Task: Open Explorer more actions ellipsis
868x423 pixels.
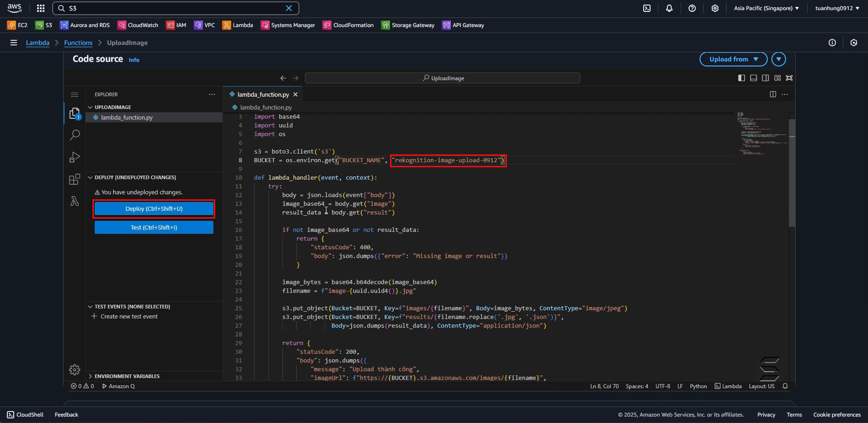Action: click(x=212, y=94)
